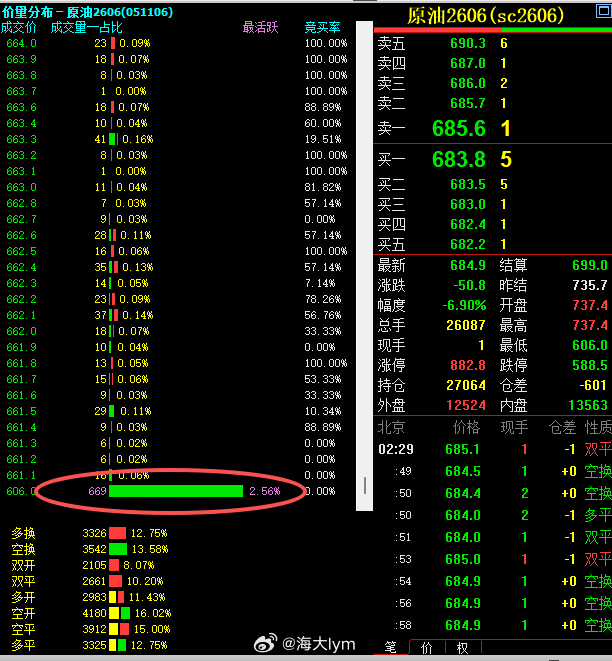Select the 664.0 price row

(x=177, y=43)
